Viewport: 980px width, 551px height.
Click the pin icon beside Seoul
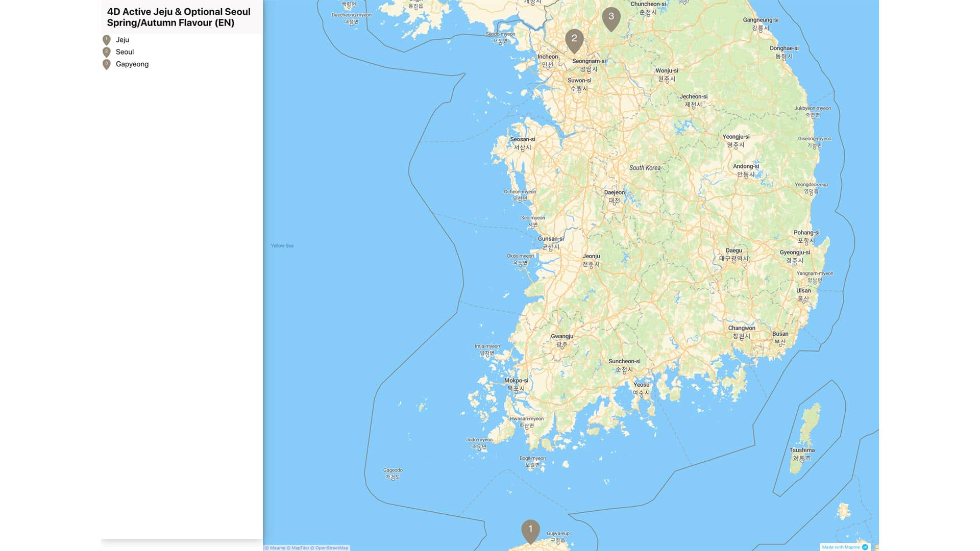107,52
